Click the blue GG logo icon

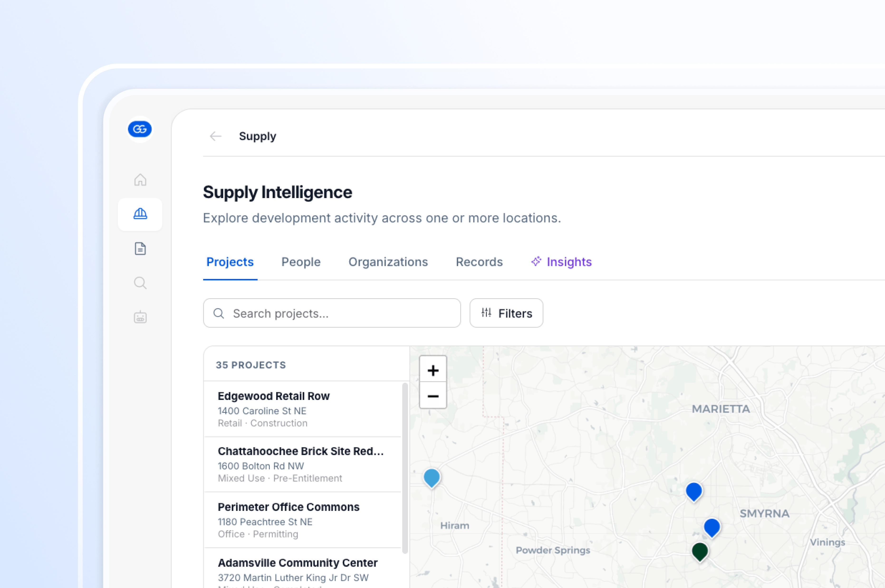(139, 129)
